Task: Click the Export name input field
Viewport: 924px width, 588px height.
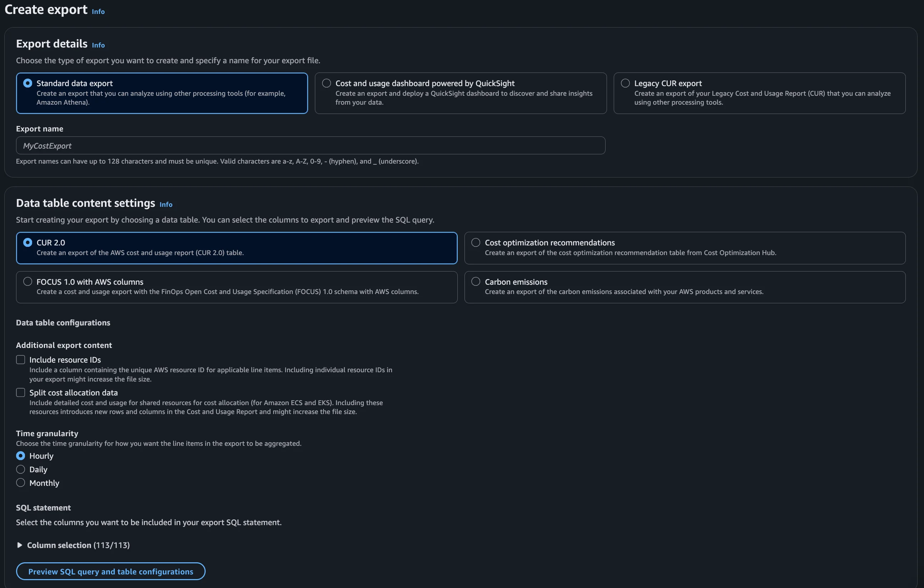Action: click(x=310, y=146)
